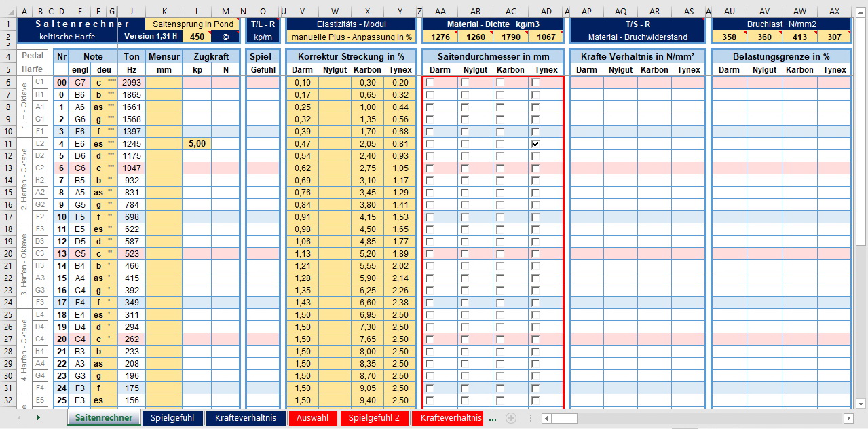Open the red Auswahl sheet tab
The height and width of the screenshot is (429, 868).
[312, 418]
